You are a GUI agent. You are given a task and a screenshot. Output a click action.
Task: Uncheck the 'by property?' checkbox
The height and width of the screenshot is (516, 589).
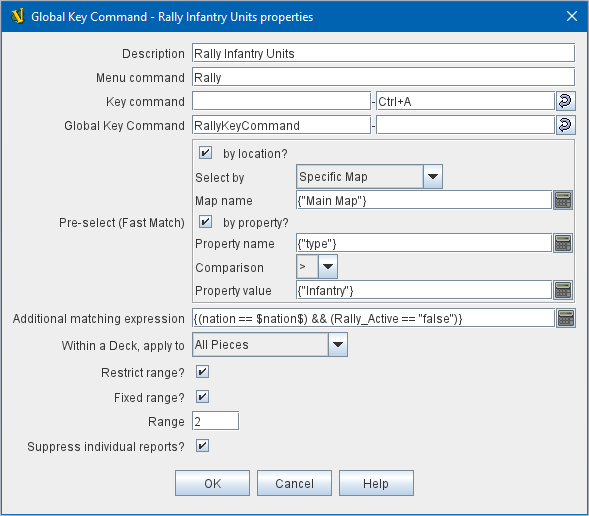point(205,222)
